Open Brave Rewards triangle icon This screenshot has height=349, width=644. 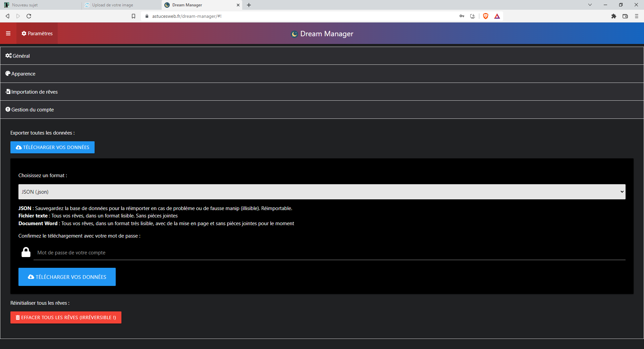click(x=497, y=16)
